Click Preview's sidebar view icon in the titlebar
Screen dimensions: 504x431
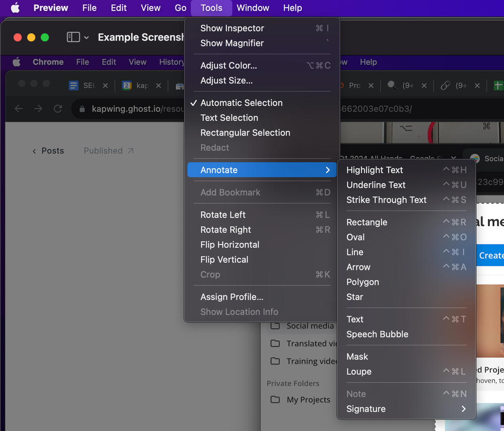(x=73, y=37)
